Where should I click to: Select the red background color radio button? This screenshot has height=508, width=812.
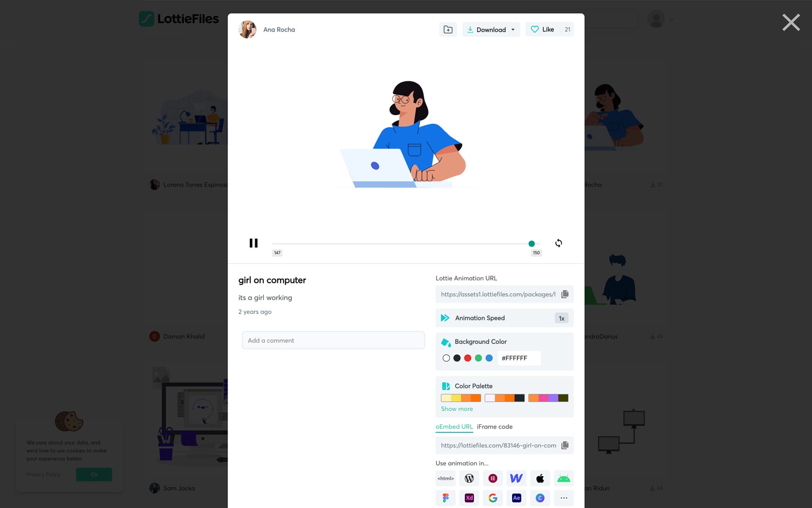[468, 358]
